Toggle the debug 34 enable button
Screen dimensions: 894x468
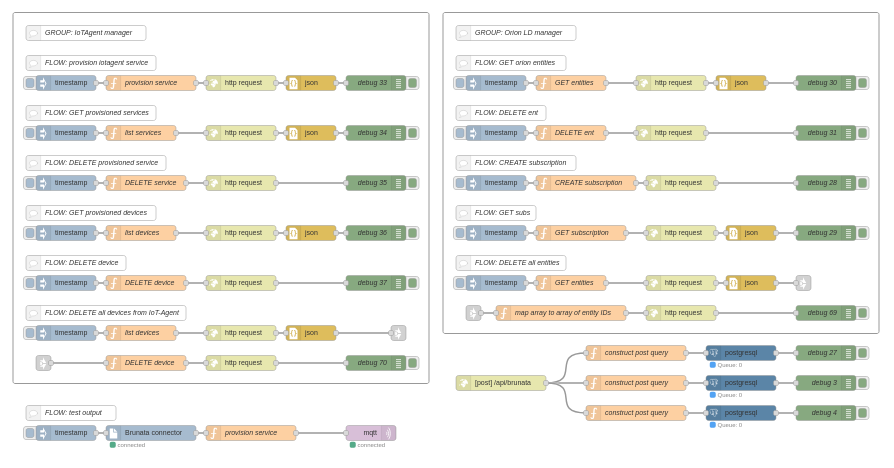pyautogui.click(x=413, y=133)
